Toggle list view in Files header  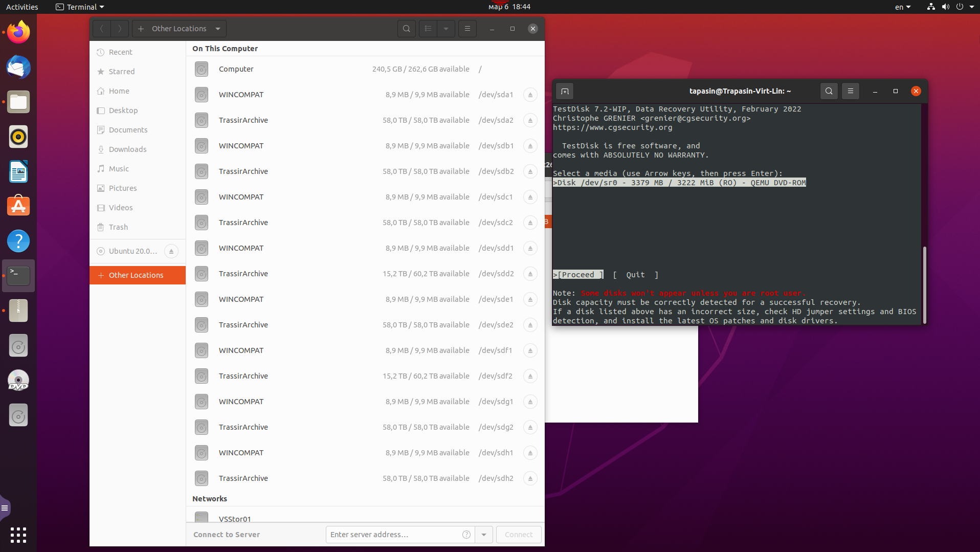coord(428,29)
